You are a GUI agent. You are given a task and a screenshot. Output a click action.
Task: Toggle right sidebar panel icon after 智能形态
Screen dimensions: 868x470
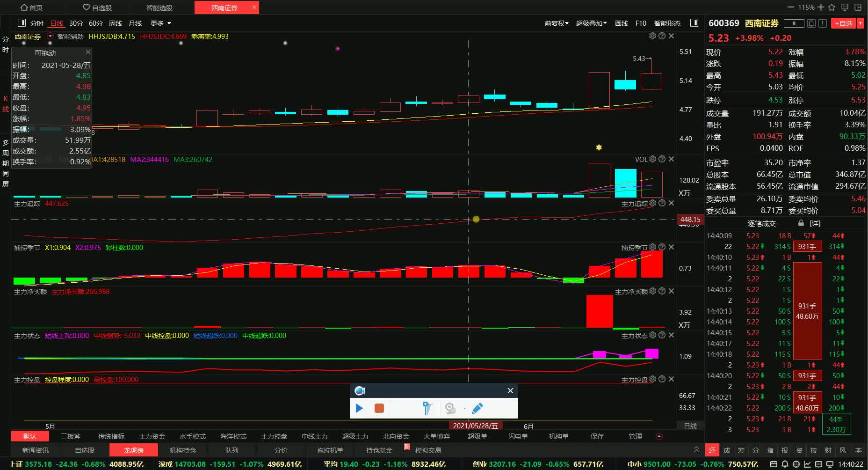click(694, 23)
